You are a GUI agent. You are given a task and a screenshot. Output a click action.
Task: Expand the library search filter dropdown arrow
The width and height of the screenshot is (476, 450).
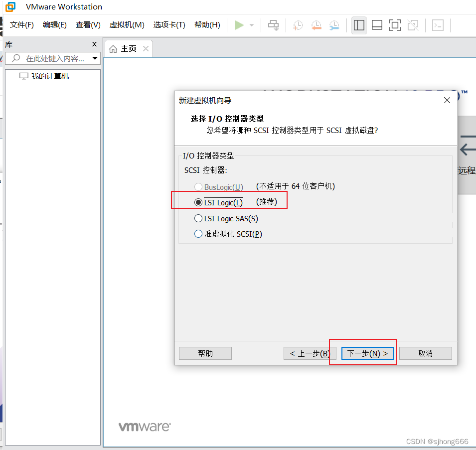click(x=95, y=58)
